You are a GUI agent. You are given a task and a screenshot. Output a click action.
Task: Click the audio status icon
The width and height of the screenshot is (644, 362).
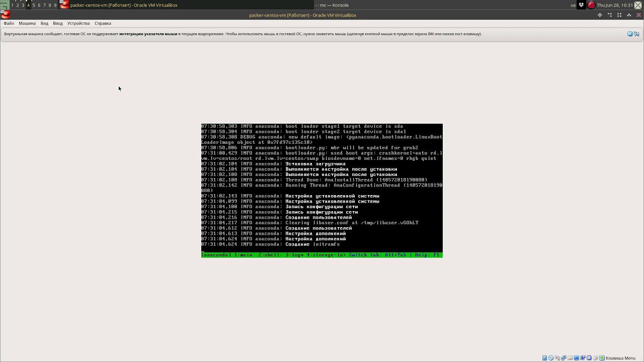557,358
